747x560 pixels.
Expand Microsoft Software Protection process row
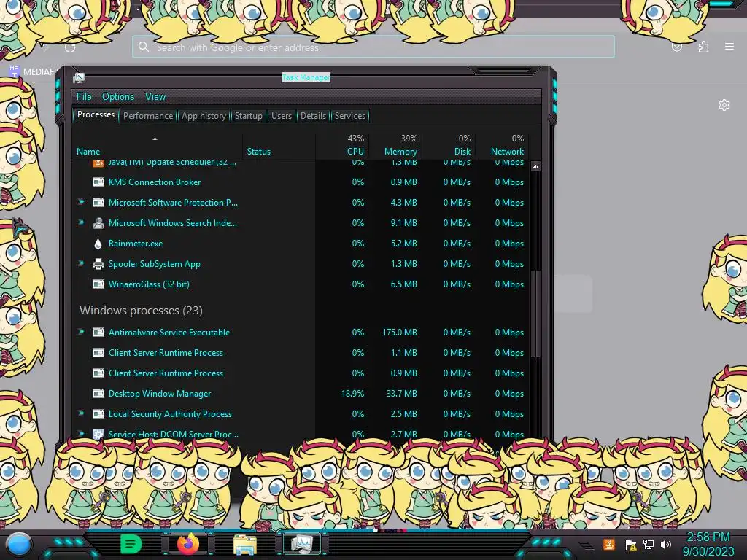point(82,202)
